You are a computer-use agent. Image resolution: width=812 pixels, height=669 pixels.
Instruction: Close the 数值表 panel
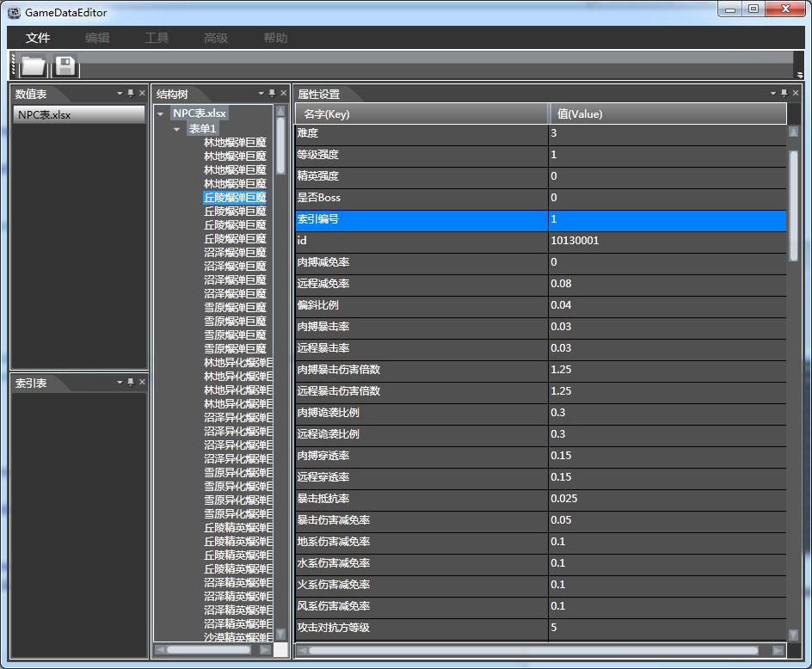[142, 93]
